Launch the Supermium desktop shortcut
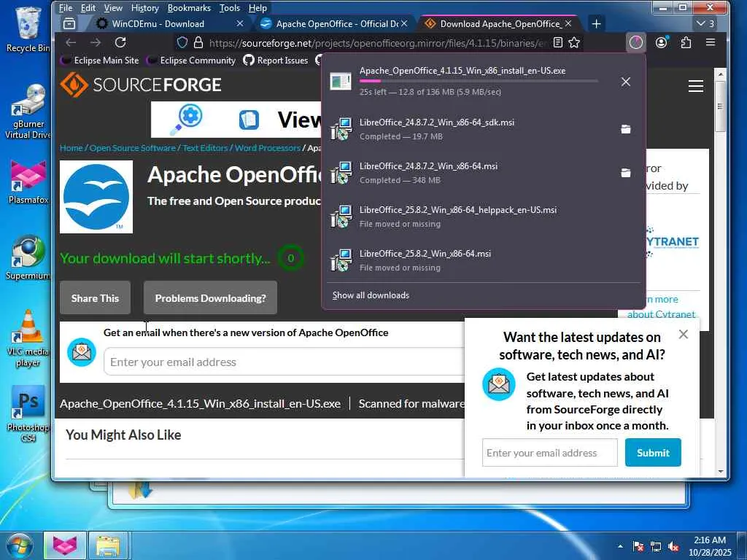This screenshot has width=747, height=560. (28, 257)
